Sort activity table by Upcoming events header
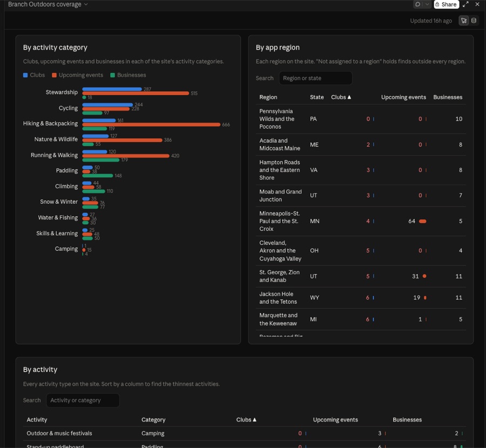The height and width of the screenshot is (448, 486). (x=335, y=419)
